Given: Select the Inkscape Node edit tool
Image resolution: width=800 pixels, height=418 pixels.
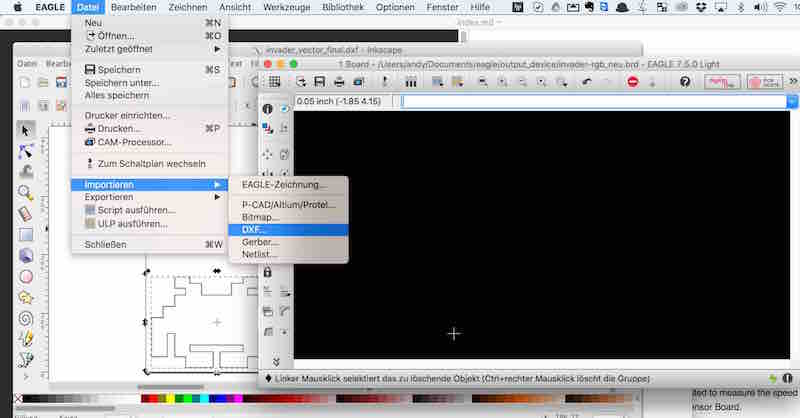Looking at the screenshot, I should tap(26, 152).
